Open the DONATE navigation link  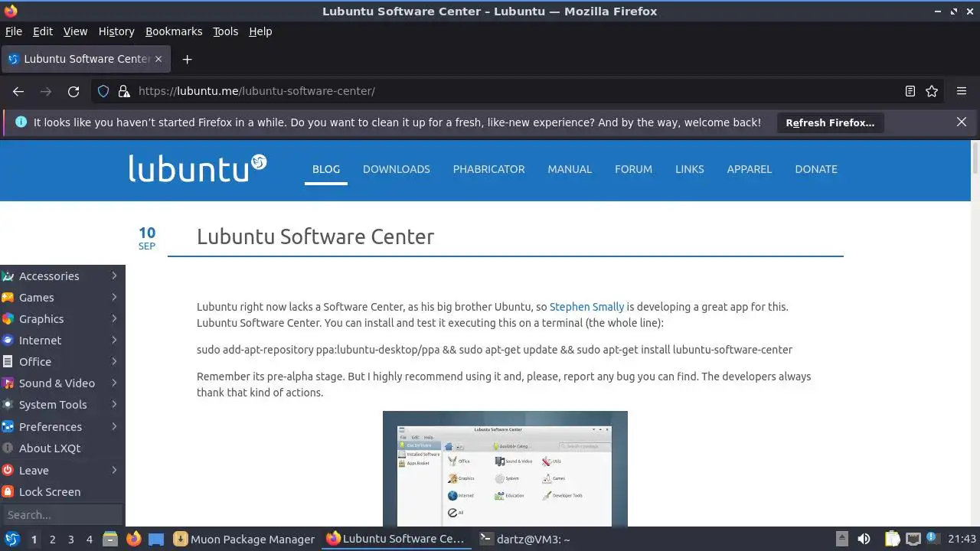coord(816,169)
